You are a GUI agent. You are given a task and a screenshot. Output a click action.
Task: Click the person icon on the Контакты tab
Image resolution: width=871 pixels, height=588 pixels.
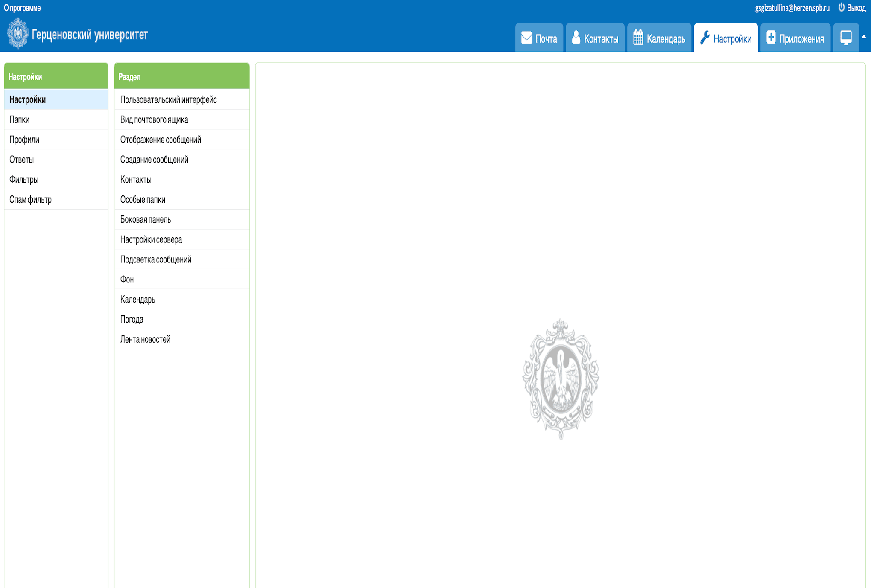click(576, 38)
